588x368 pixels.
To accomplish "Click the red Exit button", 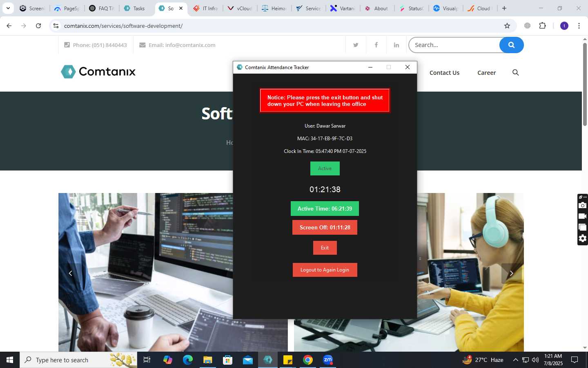I will (x=325, y=248).
